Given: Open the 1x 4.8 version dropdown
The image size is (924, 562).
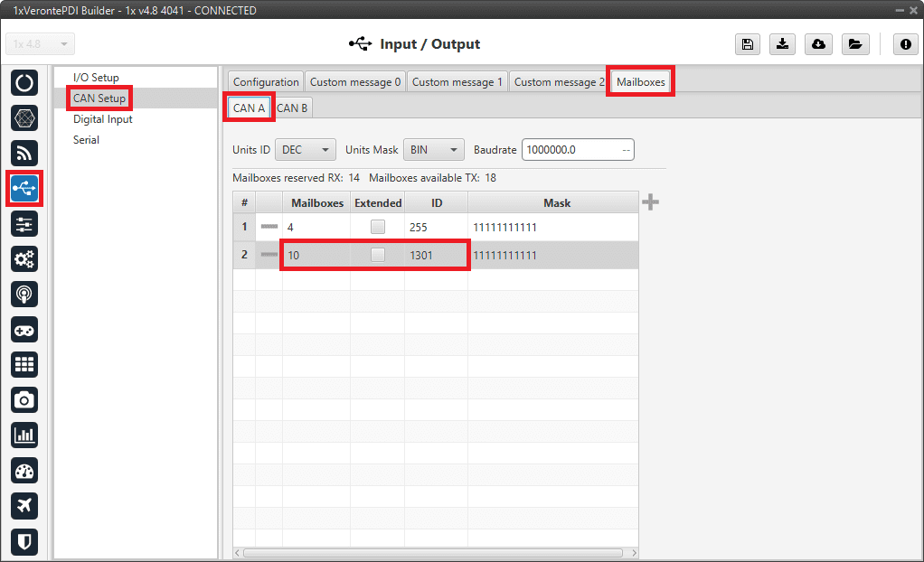Looking at the screenshot, I should [41, 44].
